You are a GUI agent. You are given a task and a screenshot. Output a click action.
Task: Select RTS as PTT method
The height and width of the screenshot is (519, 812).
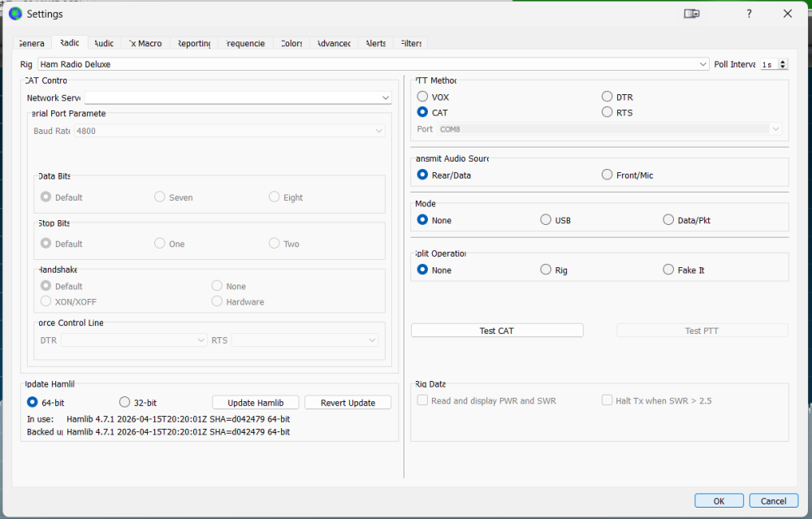(x=617, y=112)
